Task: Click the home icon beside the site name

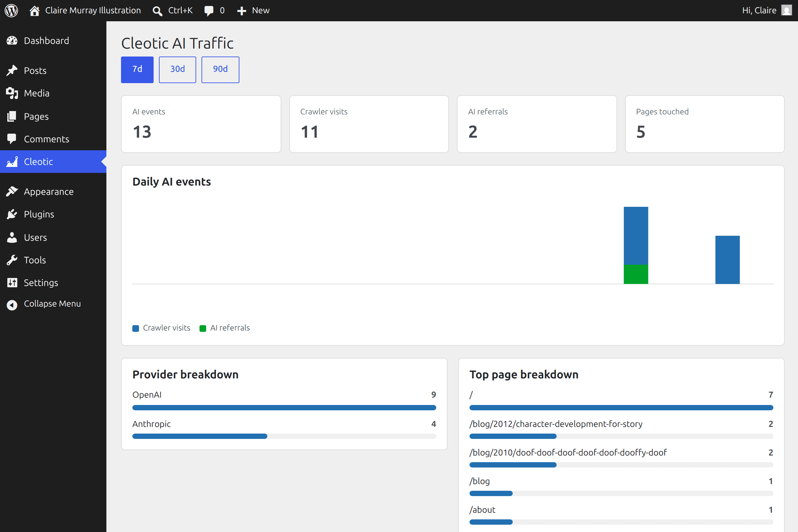Action: click(x=34, y=11)
